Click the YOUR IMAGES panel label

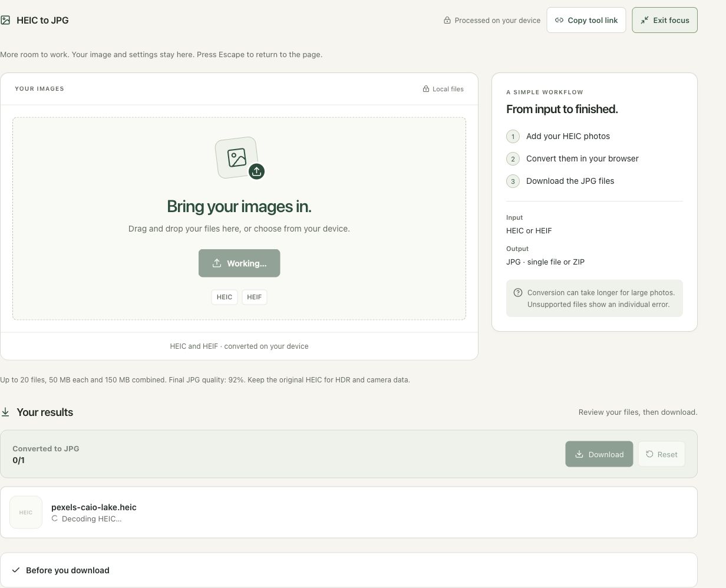39,89
